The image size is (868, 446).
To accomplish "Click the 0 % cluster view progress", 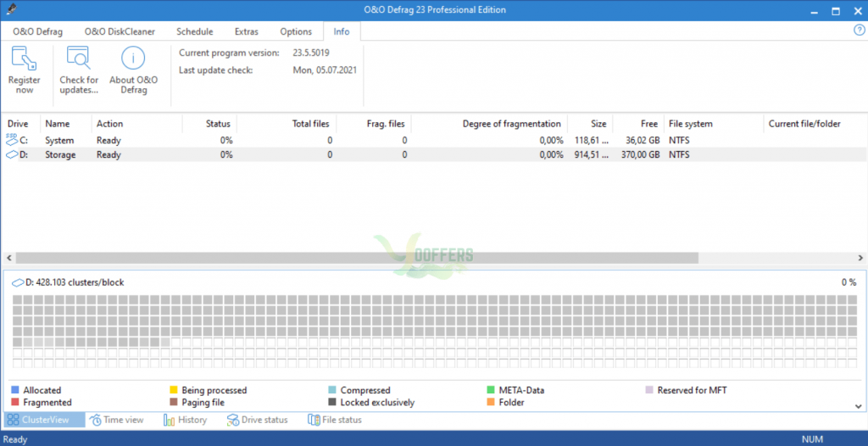I will [849, 282].
